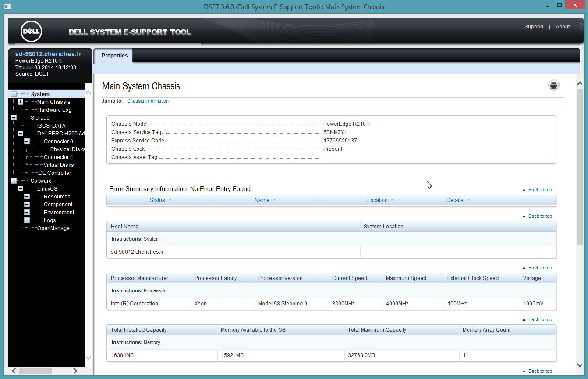This screenshot has width=588, height=379.
Task: Click the Chassis Lock Present value
Action: point(333,149)
